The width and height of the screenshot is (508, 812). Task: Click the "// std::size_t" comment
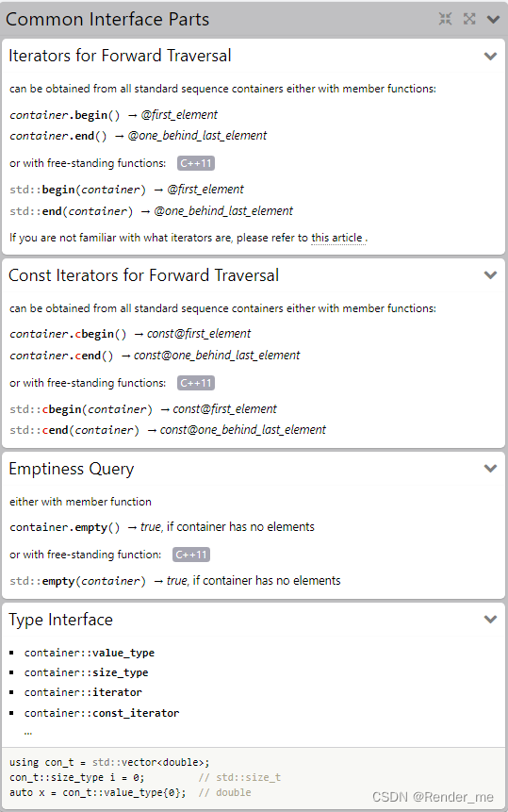click(x=239, y=777)
